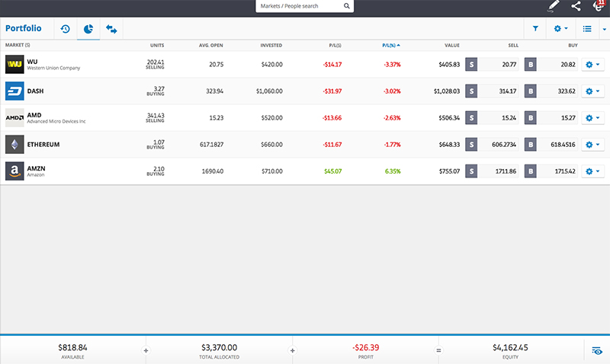Click the Portfolio title link
This screenshot has width=610, height=364.
(x=24, y=28)
